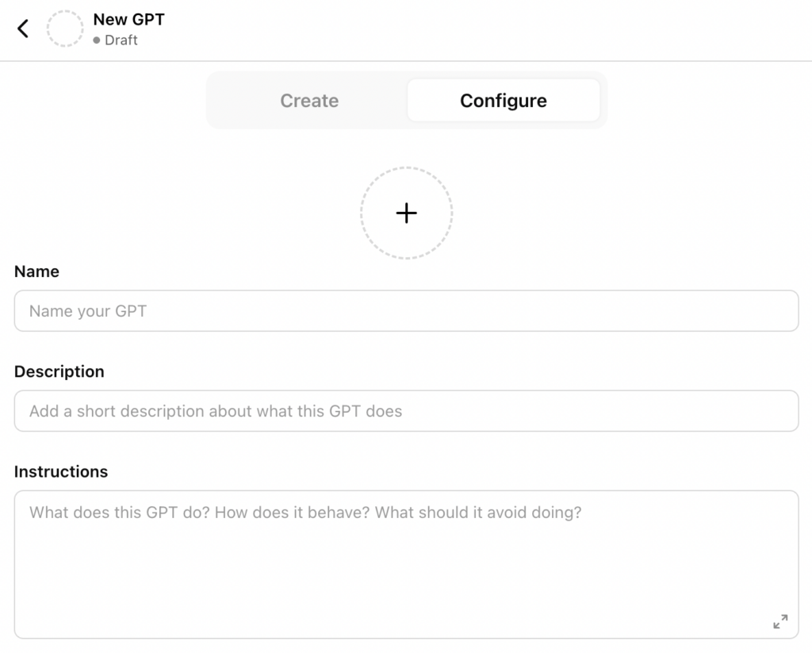Click the "Add a short description" placeholder text

pos(216,411)
